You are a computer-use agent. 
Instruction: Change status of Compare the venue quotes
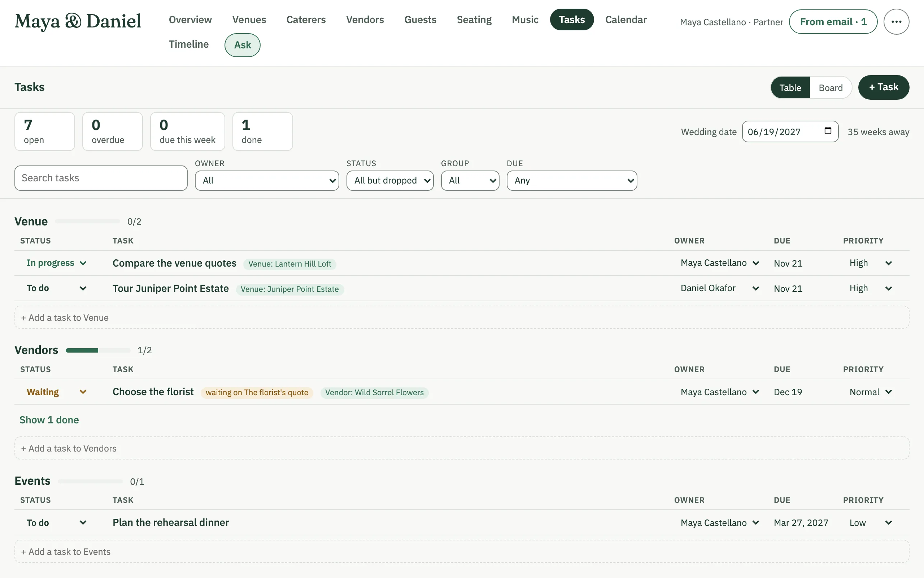[57, 263]
